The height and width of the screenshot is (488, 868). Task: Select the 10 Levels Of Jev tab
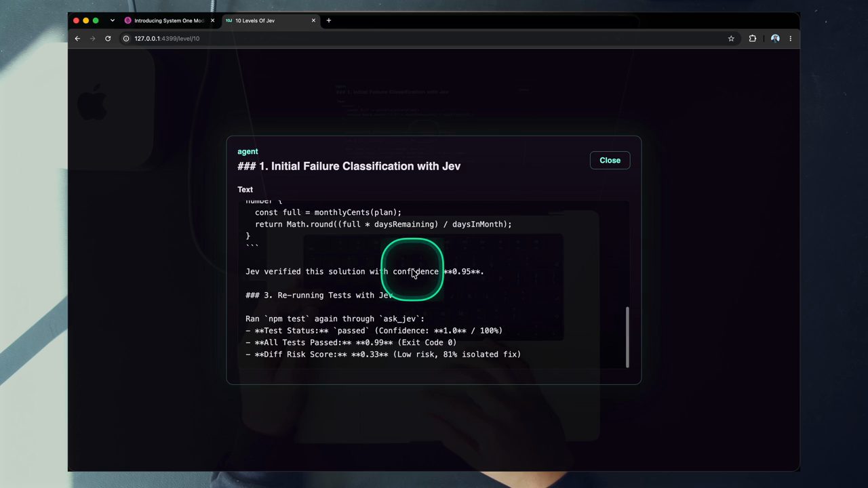click(x=271, y=20)
